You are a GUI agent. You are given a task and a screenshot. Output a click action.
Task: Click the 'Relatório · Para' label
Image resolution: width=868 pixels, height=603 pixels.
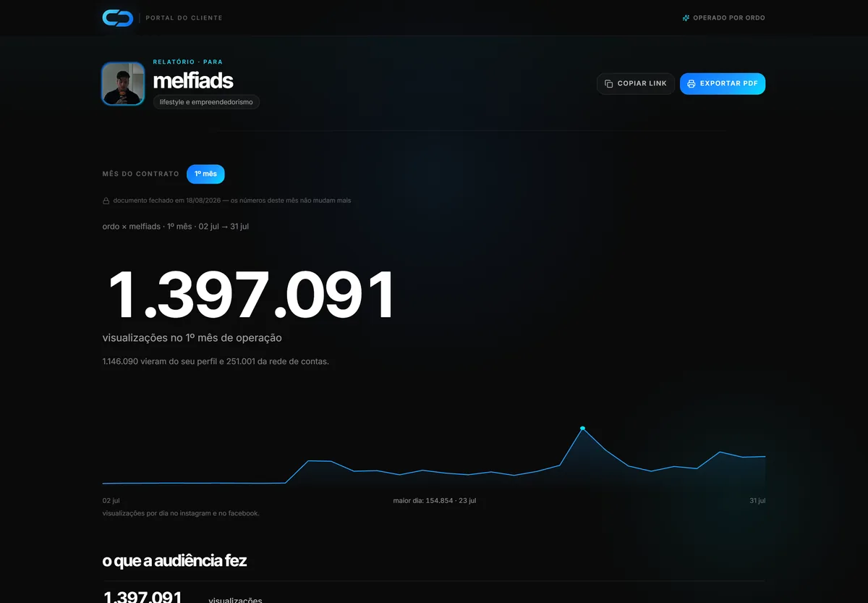coord(188,62)
